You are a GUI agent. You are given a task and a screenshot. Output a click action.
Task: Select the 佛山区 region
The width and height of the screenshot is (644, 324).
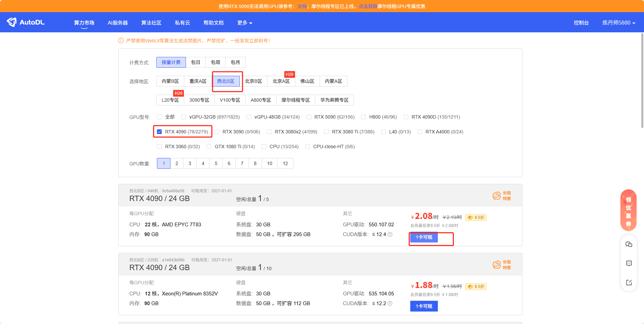(307, 81)
